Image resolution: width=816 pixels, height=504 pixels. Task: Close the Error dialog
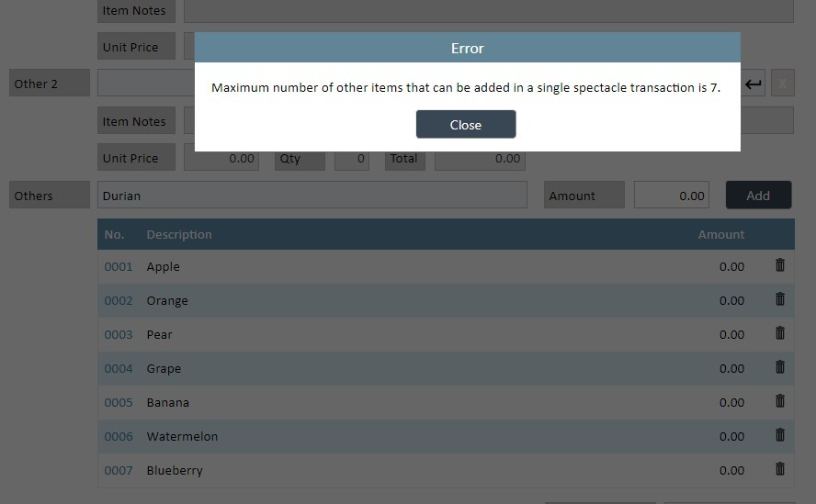coord(466,124)
